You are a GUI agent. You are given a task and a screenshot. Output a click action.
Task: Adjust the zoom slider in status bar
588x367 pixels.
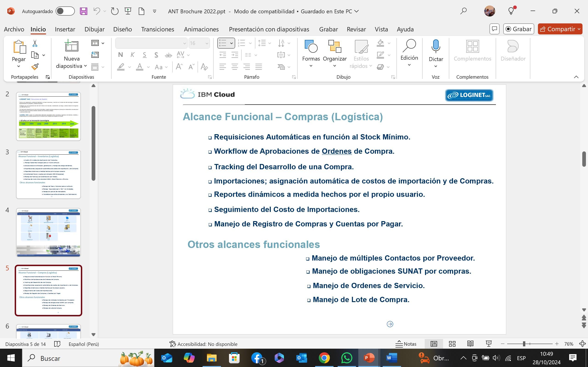pyautogui.click(x=524, y=344)
